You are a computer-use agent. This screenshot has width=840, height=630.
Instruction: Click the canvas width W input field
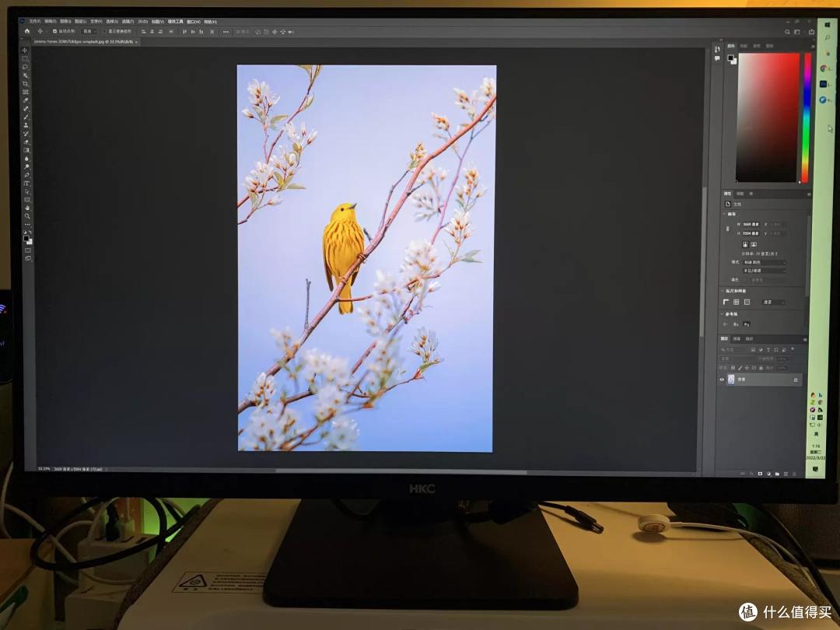751,224
